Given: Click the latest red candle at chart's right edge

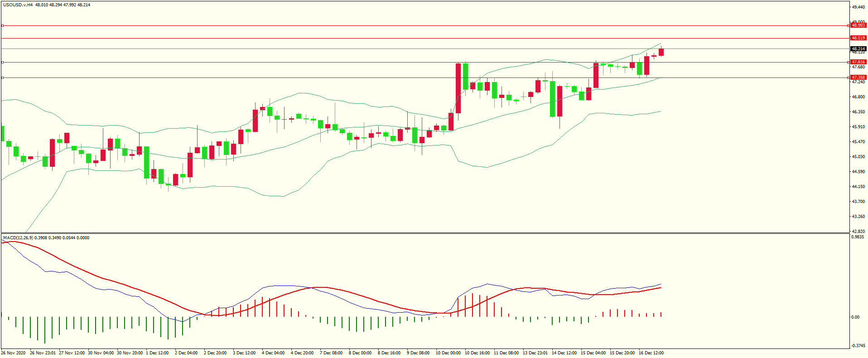Looking at the screenshot, I should tap(661, 52).
